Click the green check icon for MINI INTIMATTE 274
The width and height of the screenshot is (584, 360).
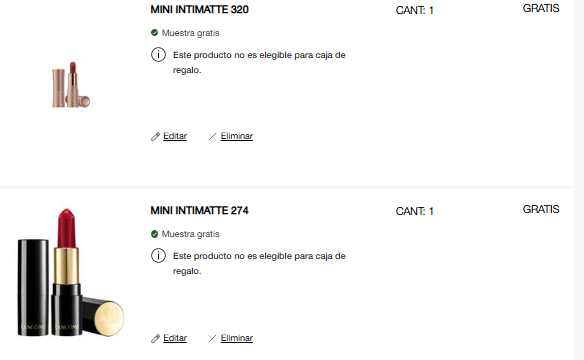(x=155, y=234)
